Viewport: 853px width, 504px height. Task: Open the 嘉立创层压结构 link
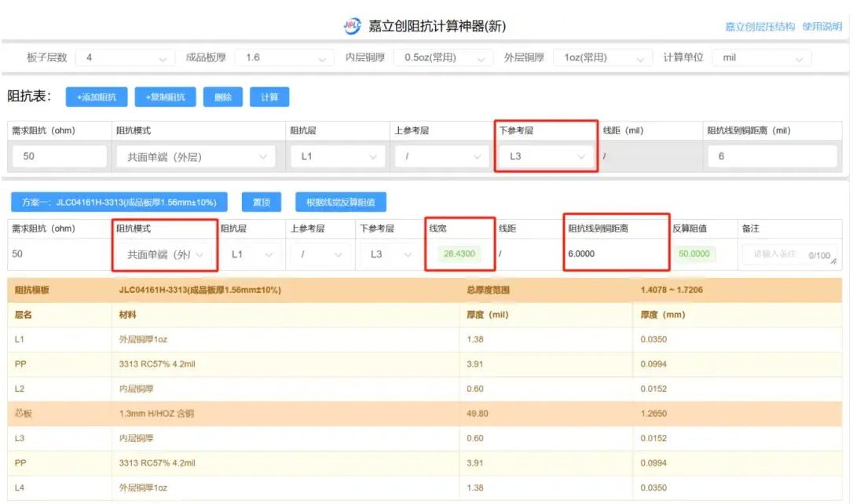click(760, 27)
